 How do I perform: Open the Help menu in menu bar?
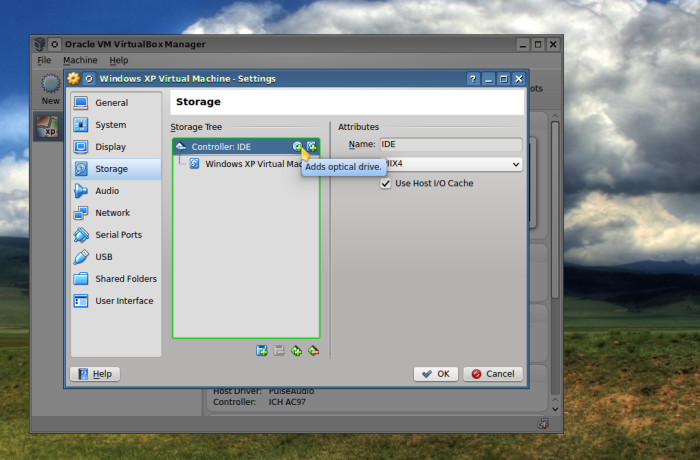pos(118,60)
